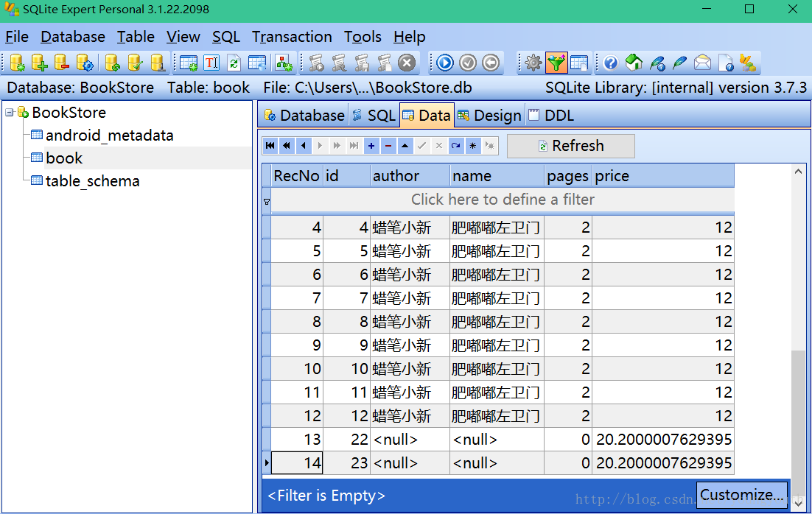The image size is (812, 514).
Task: Click the document with question mark icon
Action: click(x=726, y=63)
